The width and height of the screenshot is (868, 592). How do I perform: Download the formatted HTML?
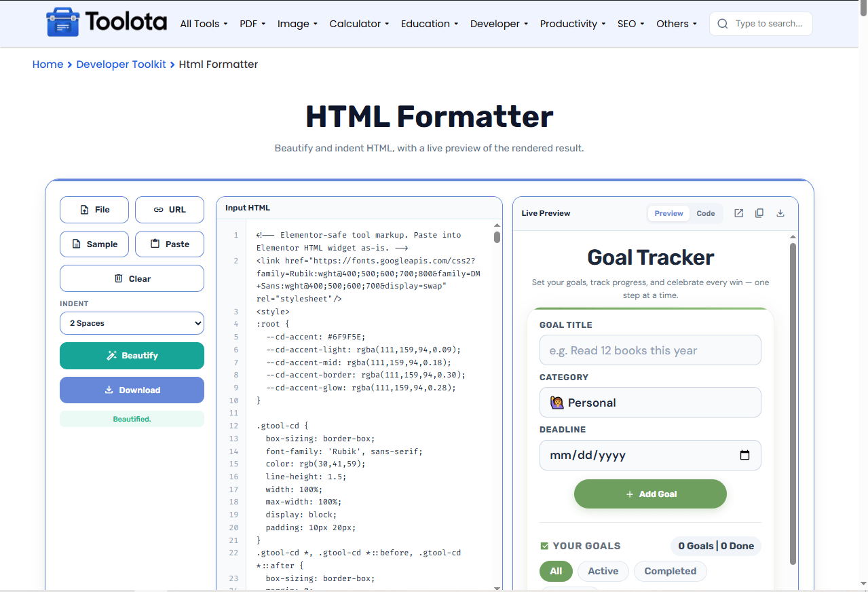coord(132,390)
